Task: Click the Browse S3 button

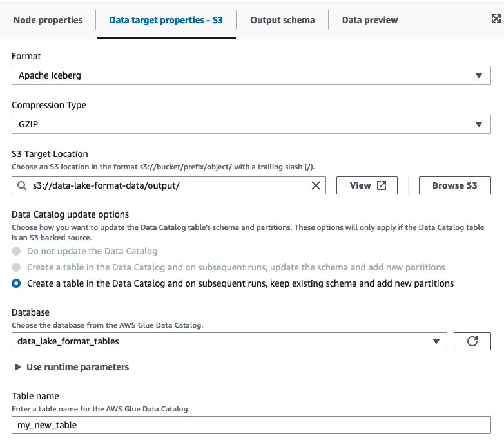Action: pos(454,185)
